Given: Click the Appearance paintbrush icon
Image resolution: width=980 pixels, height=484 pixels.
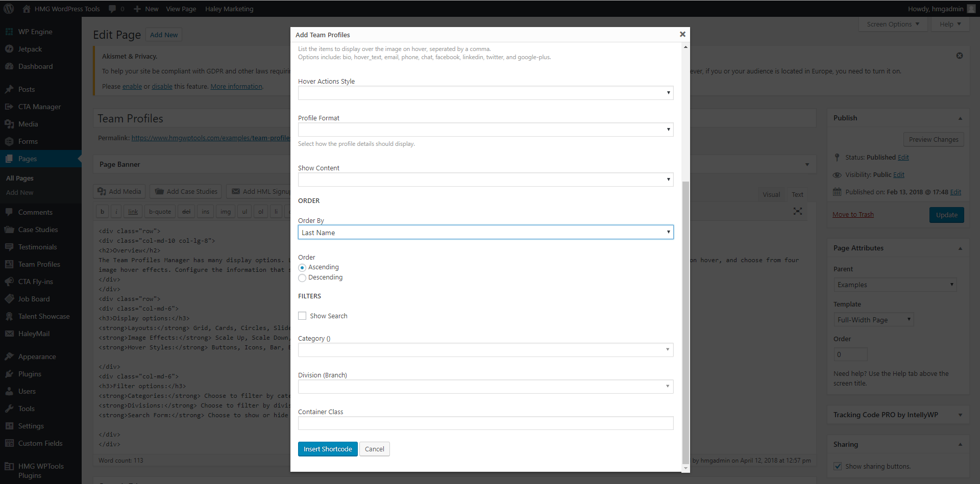Looking at the screenshot, I should (9, 356).
